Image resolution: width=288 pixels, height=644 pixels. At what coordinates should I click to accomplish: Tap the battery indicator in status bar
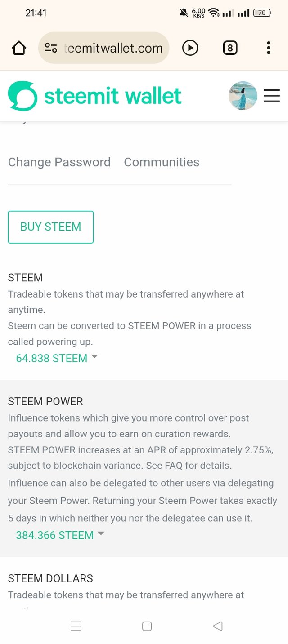click(262, 13)
